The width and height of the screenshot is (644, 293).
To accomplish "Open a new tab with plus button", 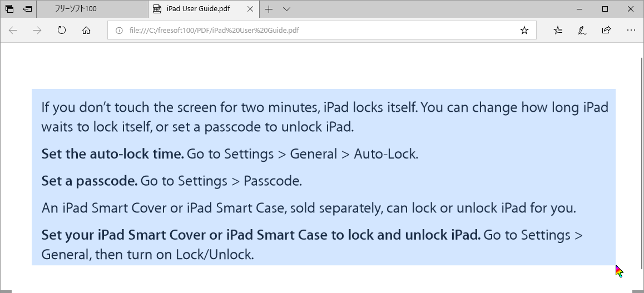I will 269,9.
